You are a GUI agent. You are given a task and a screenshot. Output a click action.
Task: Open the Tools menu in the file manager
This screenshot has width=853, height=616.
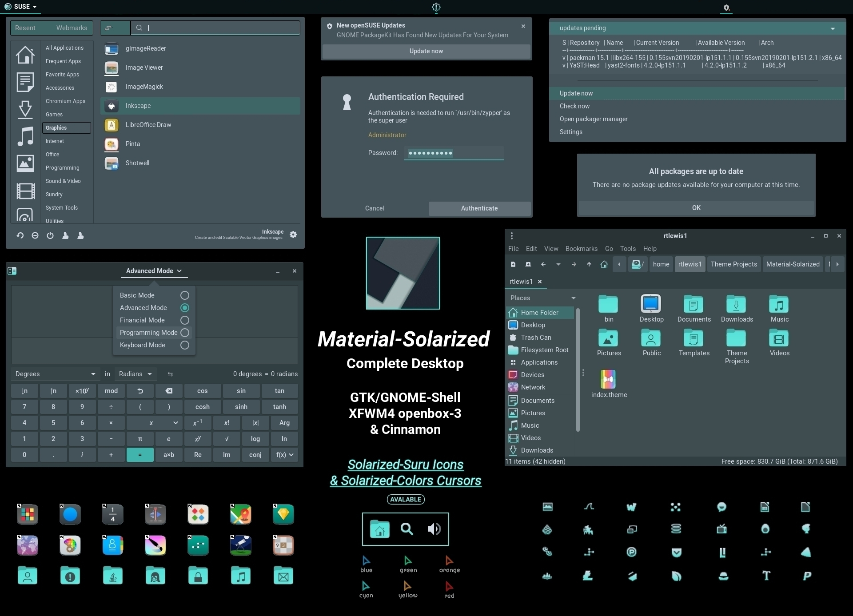tap(628, 249)
